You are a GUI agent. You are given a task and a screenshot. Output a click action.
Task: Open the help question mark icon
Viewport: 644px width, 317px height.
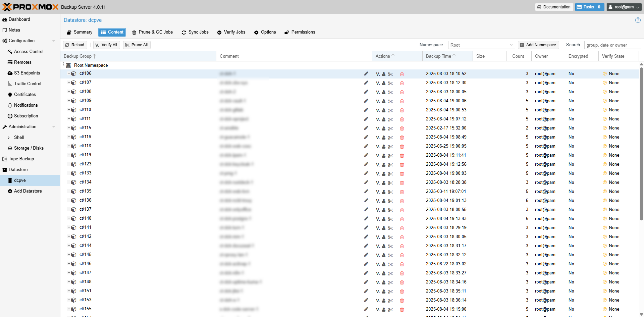[638, 20]
